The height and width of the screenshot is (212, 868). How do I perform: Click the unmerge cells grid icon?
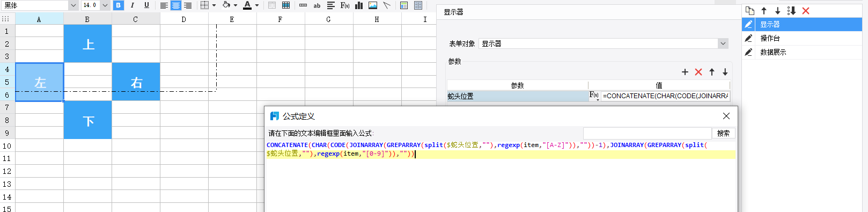286,5
